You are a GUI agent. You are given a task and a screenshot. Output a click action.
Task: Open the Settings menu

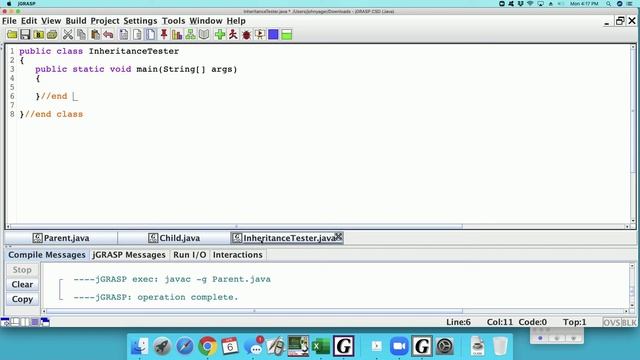[x=140, y=21]
